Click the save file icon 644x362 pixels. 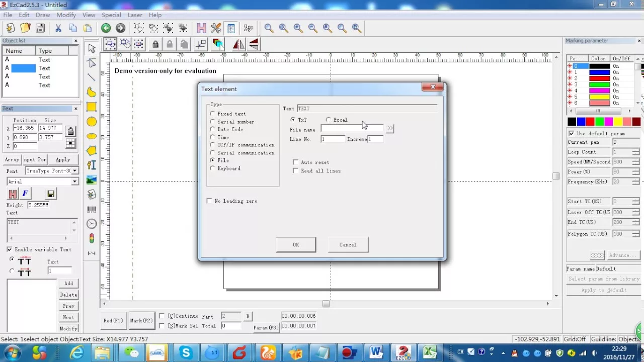(x=40, y=28)
